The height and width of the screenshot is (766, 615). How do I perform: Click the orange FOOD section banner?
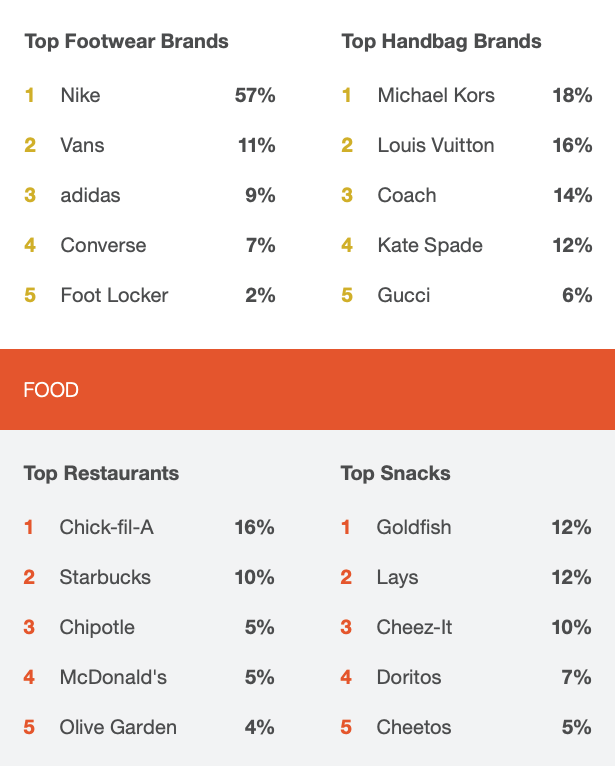click(x=307, y=389)
